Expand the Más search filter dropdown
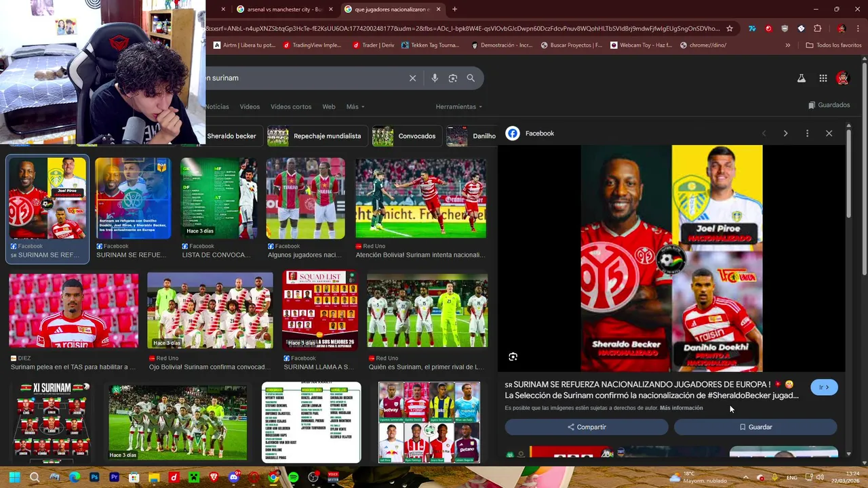 355,106
